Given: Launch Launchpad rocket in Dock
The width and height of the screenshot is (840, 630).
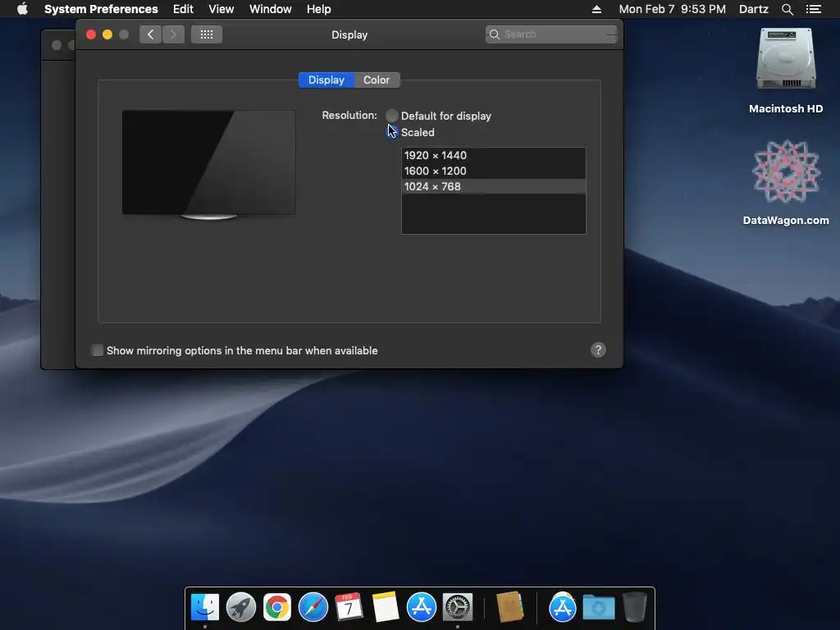Looking at the screenshot, I should tap(240, 608).
